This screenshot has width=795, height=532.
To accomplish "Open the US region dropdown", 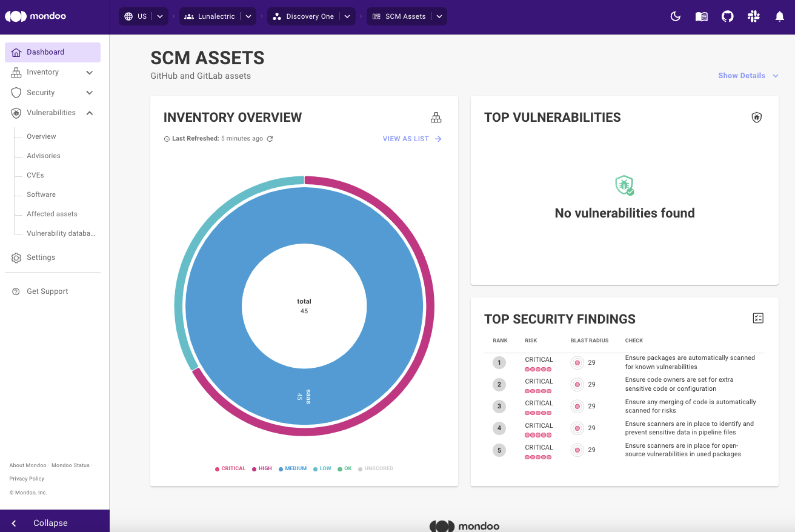I will pyautogui.click(x=160, y=16).
